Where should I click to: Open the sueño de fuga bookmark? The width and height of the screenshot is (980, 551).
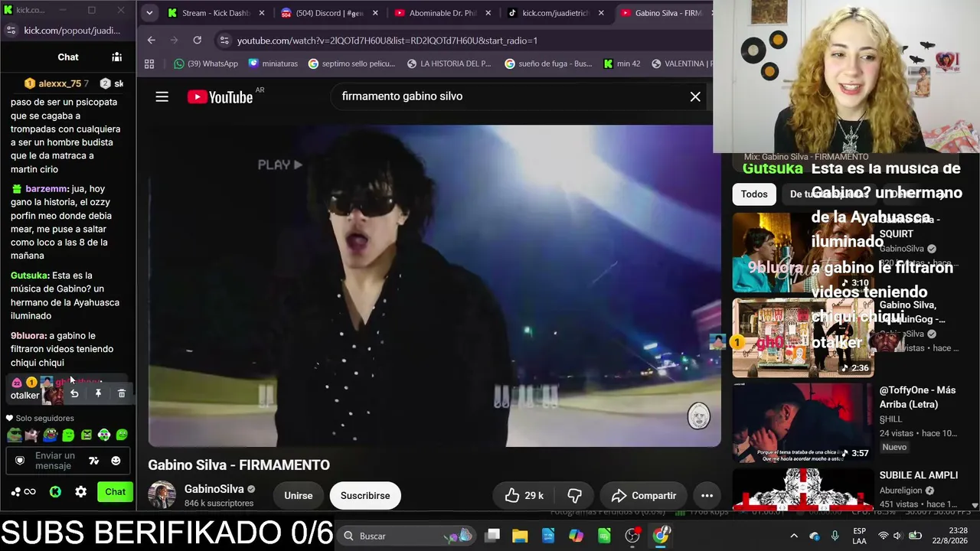coord(548,64)
